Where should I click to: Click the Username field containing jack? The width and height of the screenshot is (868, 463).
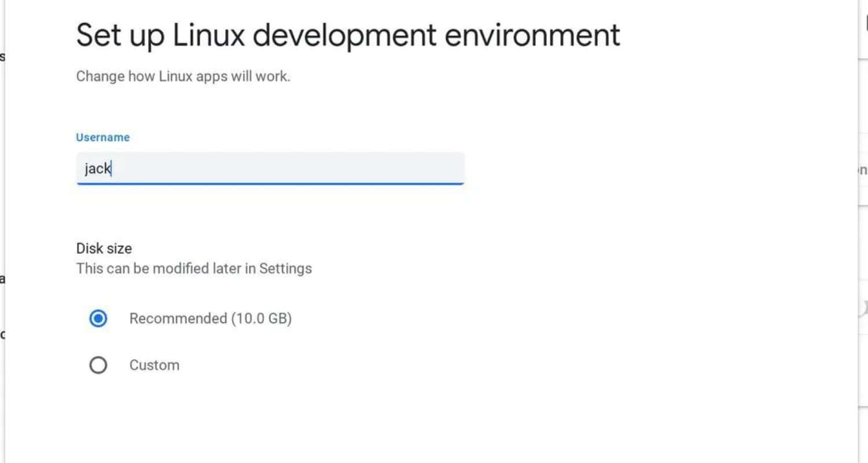270,168
